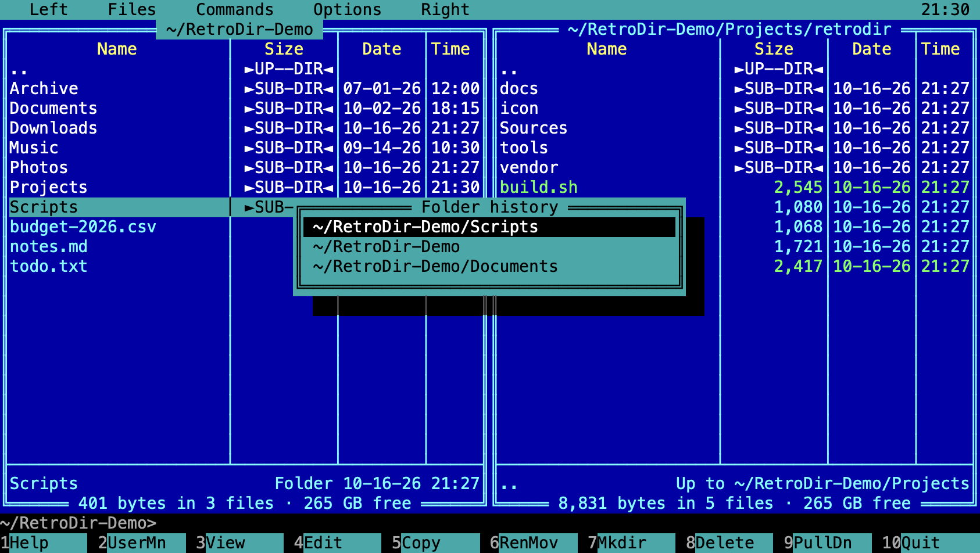Select the '..' up-dir row in right panel

[735, 69]
